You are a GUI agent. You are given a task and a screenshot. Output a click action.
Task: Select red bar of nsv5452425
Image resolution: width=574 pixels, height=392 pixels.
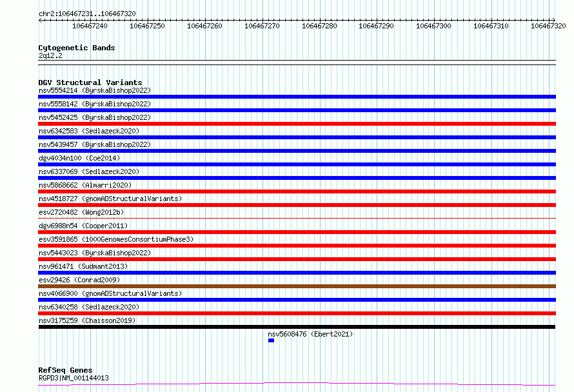pyautogui.click(x=297, y=124)
